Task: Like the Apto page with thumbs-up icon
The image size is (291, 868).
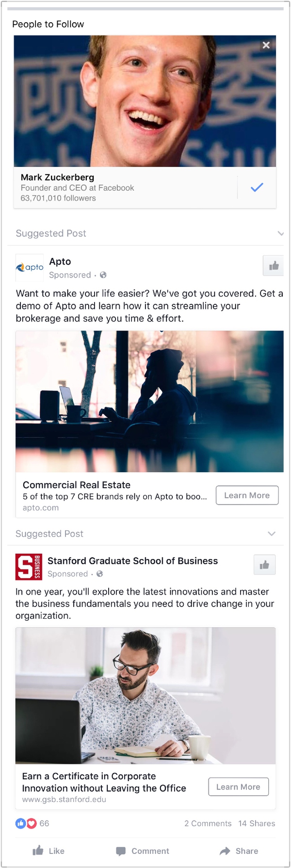Action: point(274,265)
